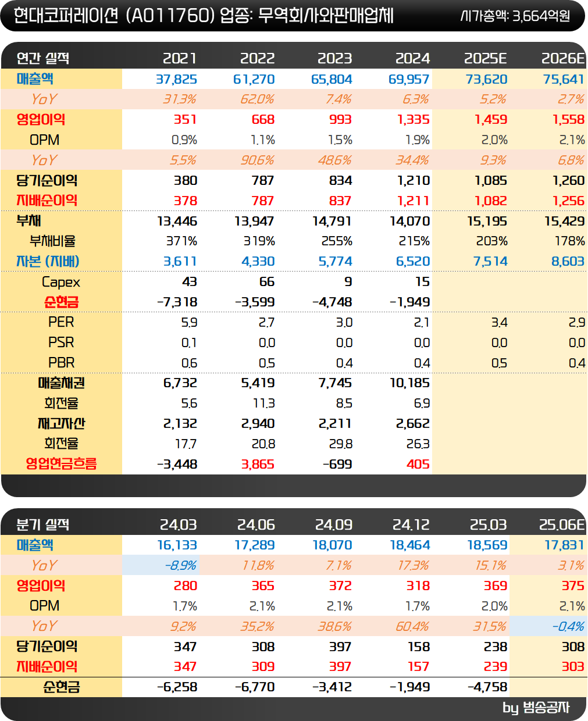Click the PER row label
The image size is (588, 721).
(61, 322)
